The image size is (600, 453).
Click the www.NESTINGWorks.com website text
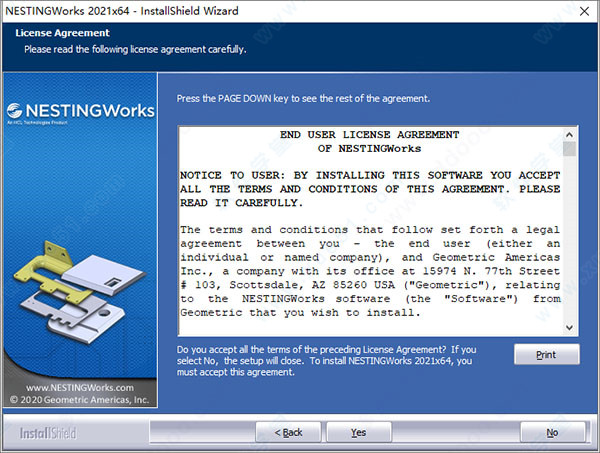click(80, 387)
